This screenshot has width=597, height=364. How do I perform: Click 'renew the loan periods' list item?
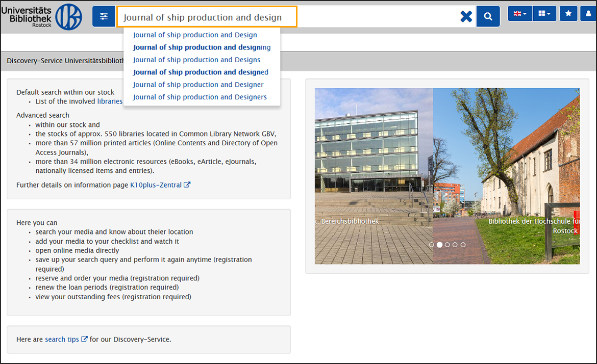(107, 287)
